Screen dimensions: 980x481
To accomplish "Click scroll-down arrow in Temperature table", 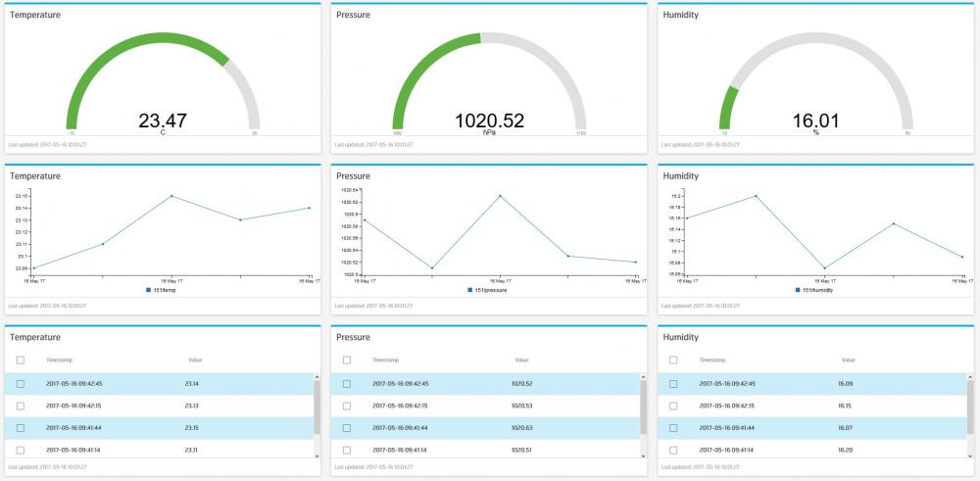I will (316, 456).
